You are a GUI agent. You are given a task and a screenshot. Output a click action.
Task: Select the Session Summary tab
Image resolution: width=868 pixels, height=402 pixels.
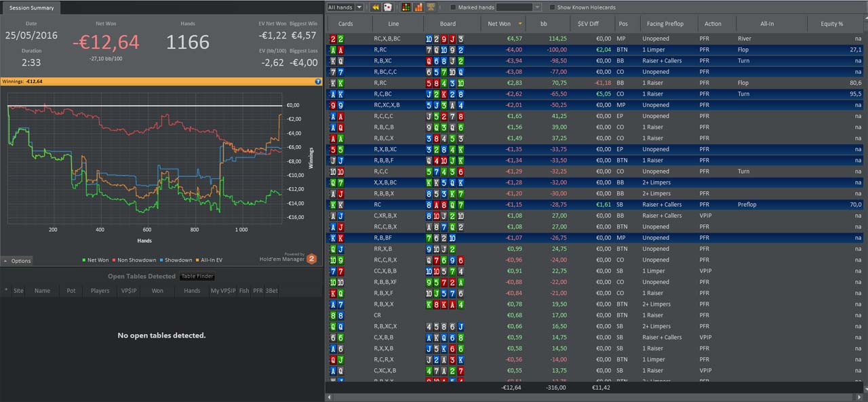31,7
